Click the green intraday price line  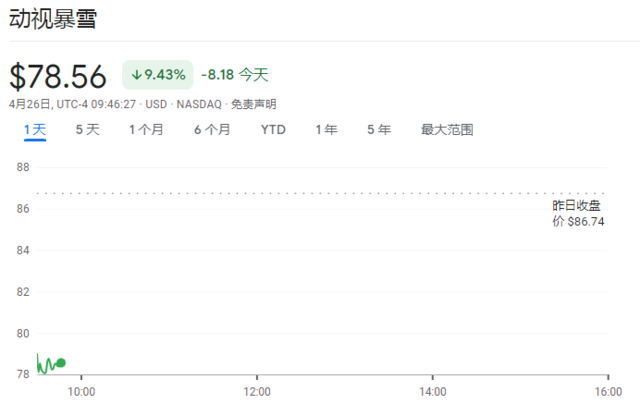click(46, 365)
